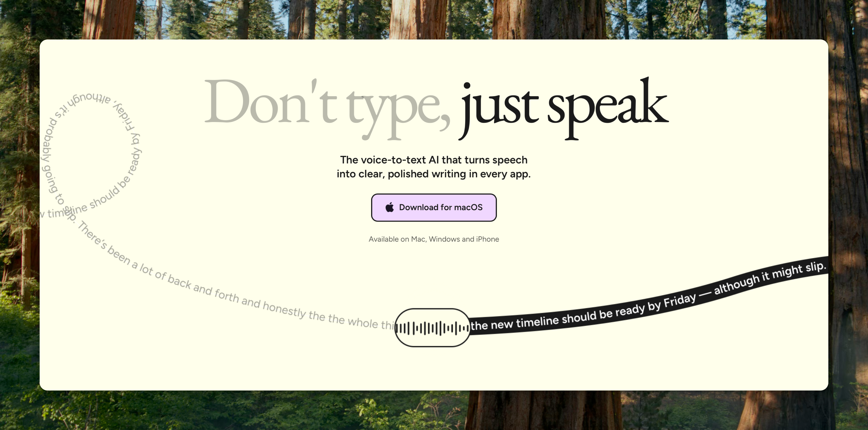The width and height of the screenshot is (868, 430).
Task: Click the audio waveform pill indicator
Action: [x=432, y=328]
